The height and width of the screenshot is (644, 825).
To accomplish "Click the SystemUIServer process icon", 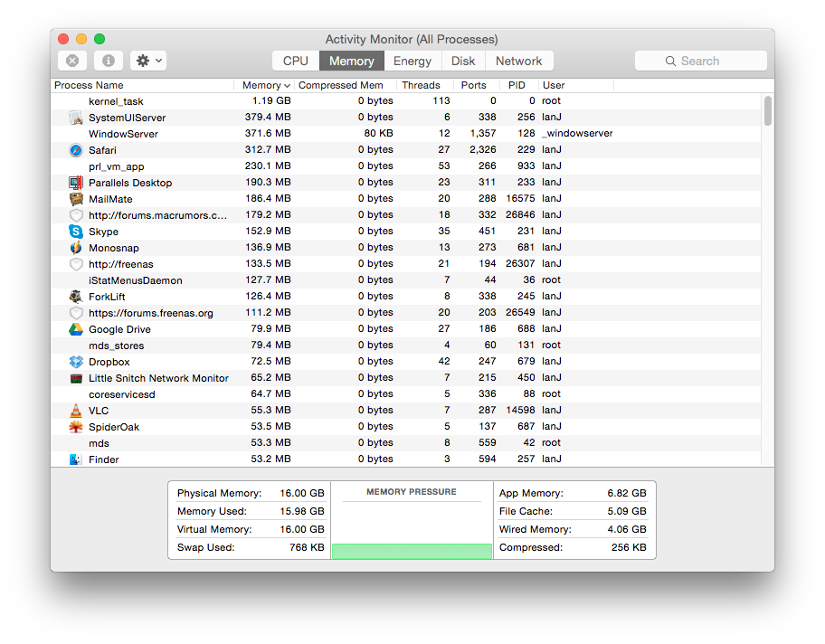I will [76, 118].
